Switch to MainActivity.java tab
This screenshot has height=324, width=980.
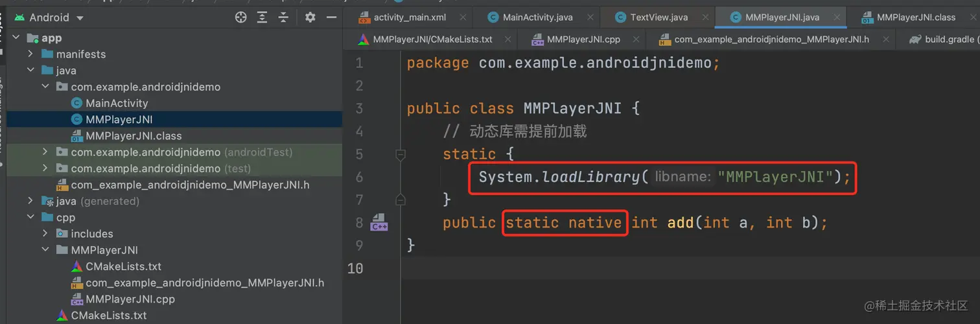537,17
